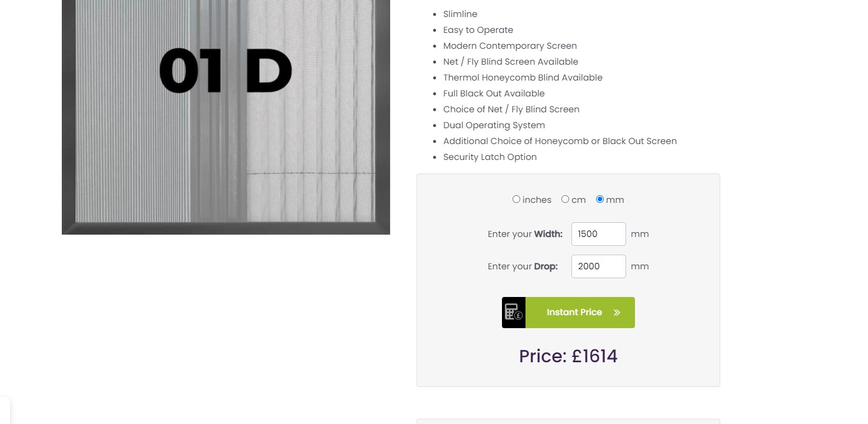868x424 pixels.
Task: Click the "Dual Operating System" feature text
Action: [x=494, y=125]
